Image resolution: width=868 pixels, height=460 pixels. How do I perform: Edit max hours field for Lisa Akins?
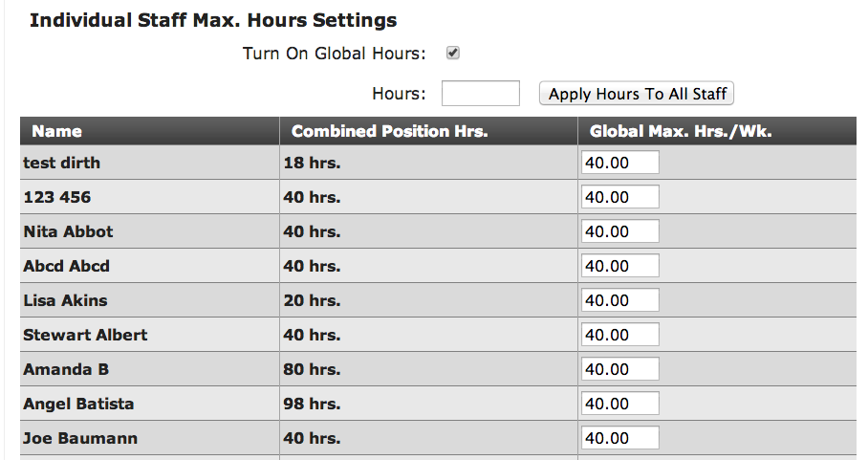(x=620, y=300)
